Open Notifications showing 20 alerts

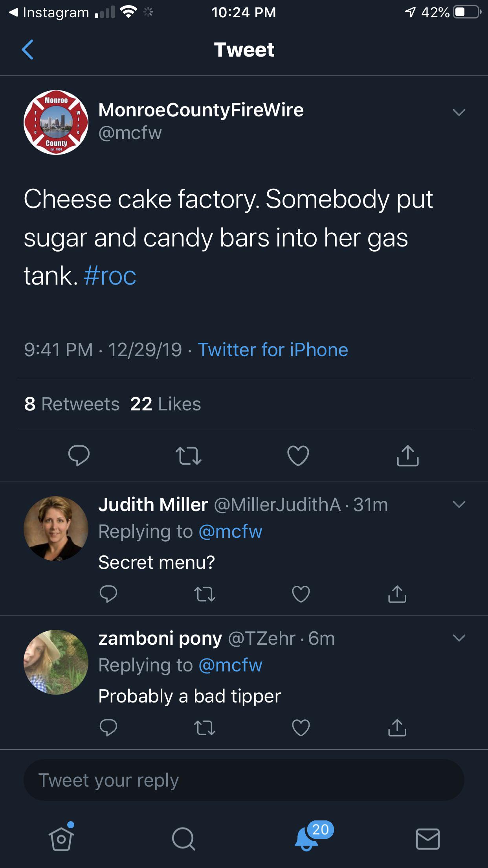coord(306,839)
